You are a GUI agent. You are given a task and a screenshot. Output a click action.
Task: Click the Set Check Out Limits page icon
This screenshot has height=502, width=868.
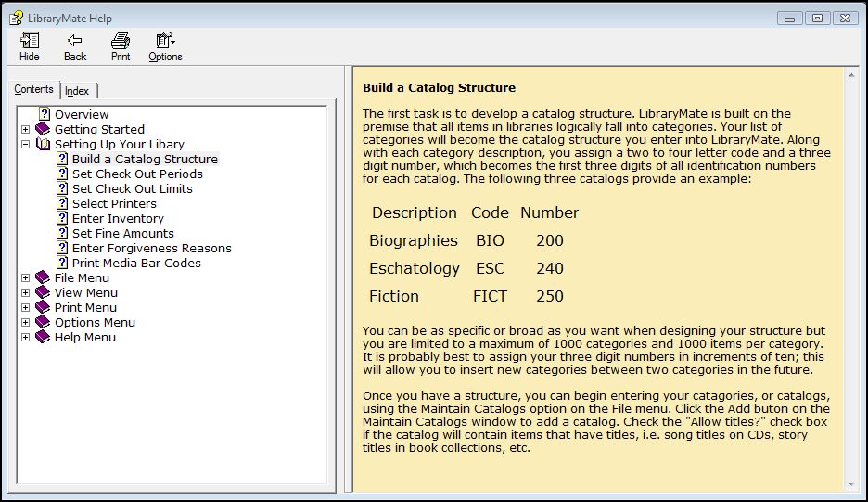(x=62, y=188)
